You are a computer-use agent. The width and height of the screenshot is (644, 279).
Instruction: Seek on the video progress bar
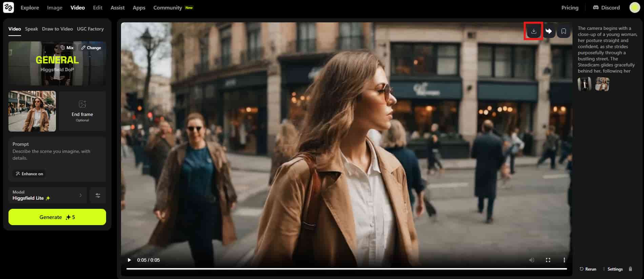pos(346,269)
